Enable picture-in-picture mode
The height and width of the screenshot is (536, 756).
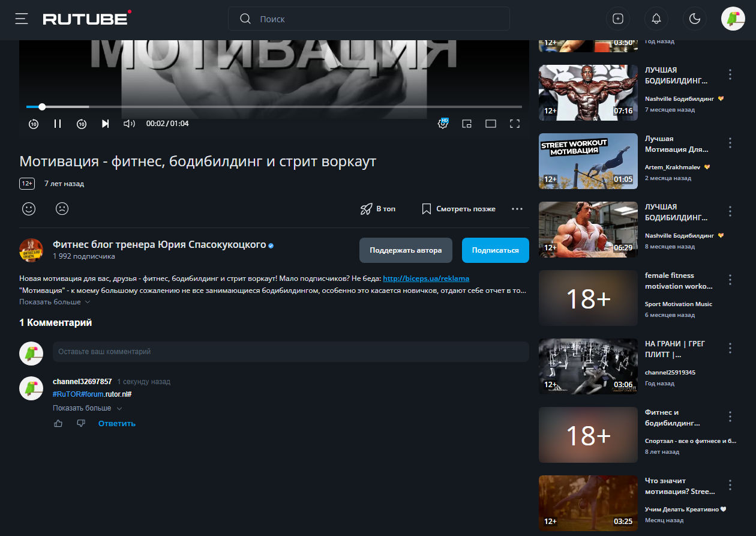tap(467, 124)
